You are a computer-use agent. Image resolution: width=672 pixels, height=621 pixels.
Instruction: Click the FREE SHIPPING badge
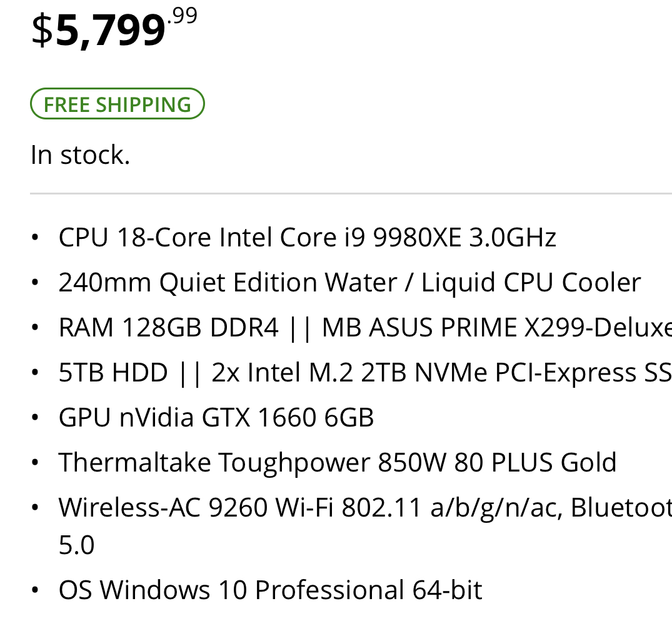click(x=117, y=104)
